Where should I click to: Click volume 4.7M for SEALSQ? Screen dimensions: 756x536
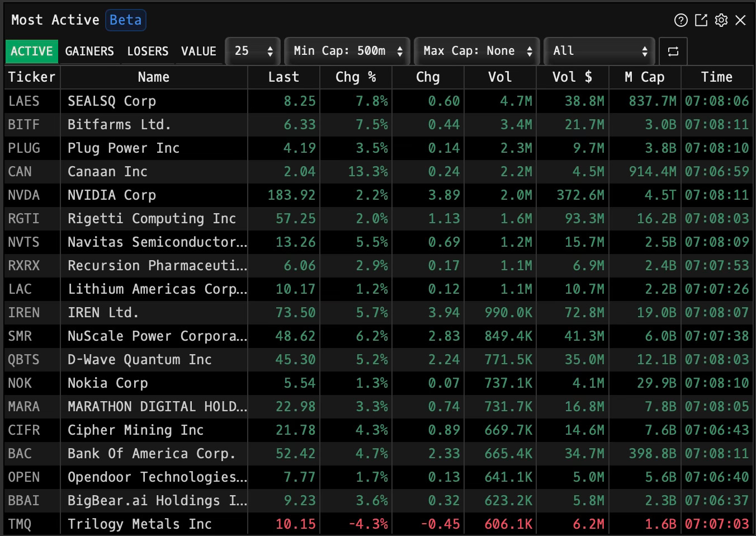516,101
